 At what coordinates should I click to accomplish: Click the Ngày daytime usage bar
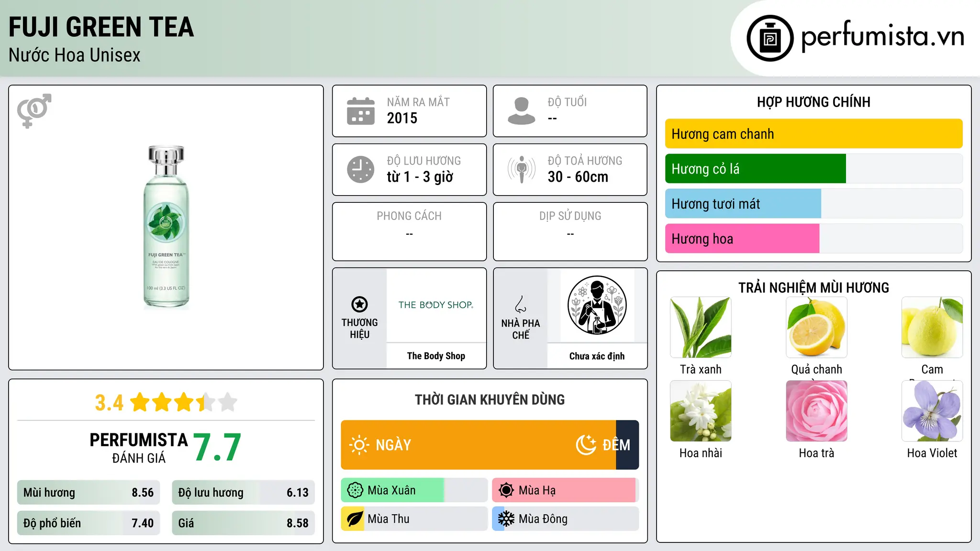[478, 445]
